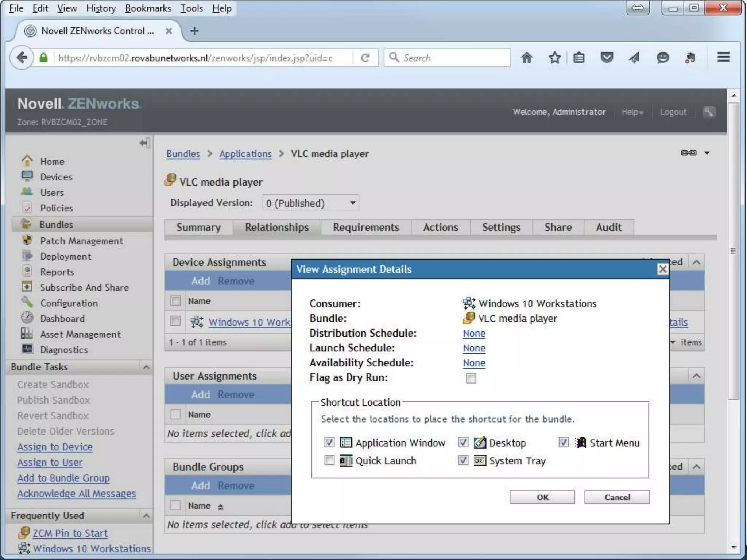Click the chain link icon near breadcrumb
Screen dimensions: 747x560
[688, 153]
